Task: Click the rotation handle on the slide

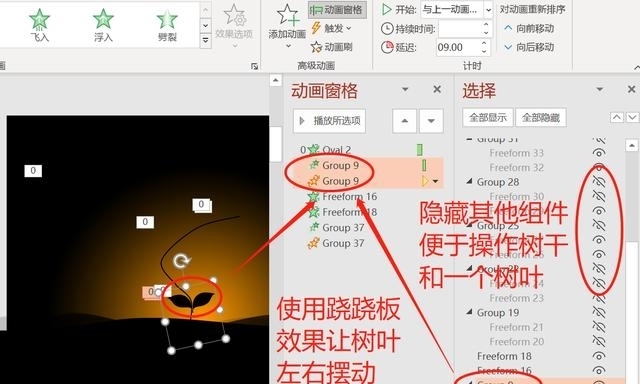Action: tap(181, 261)
